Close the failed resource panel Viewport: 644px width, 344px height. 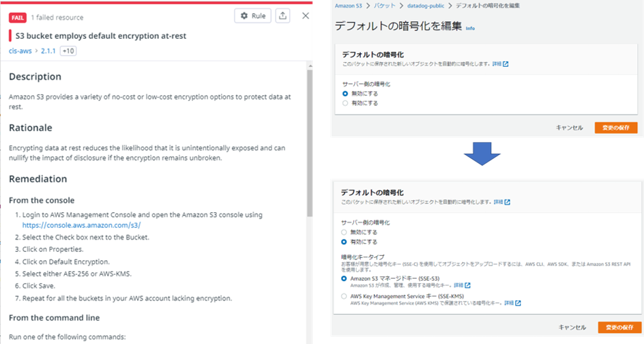coord(306,16)
